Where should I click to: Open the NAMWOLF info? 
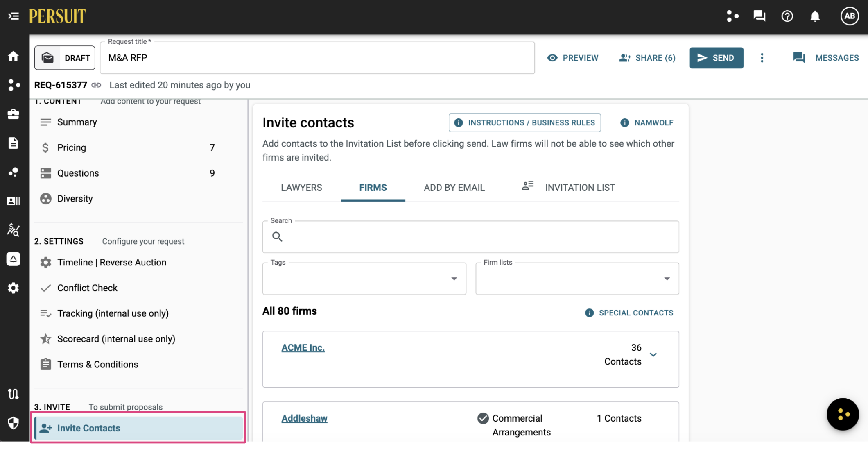647,122
